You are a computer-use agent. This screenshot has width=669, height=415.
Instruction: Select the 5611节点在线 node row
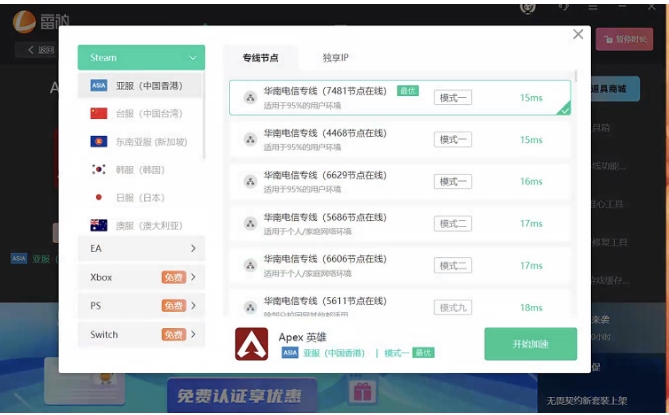pyautogui.click(x=400, y=304)
